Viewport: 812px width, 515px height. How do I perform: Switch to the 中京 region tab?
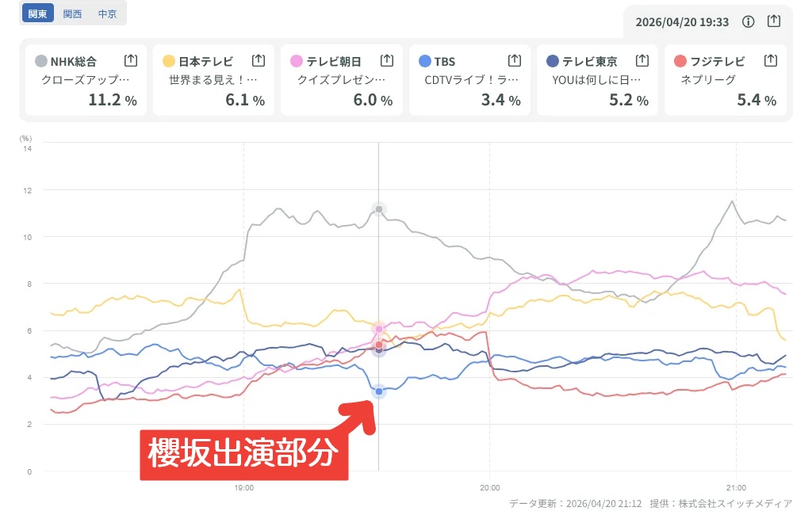[107, 13]
